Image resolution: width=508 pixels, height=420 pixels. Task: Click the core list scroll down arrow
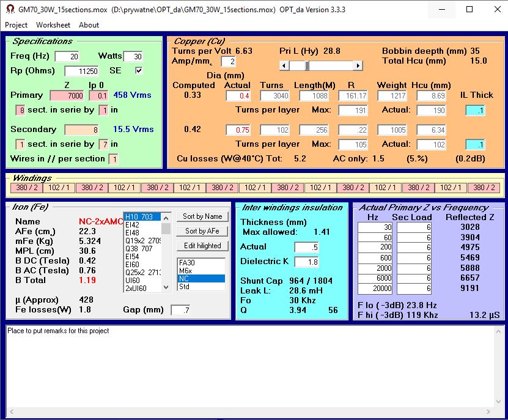pyautogui.click(x=166, y=287)
